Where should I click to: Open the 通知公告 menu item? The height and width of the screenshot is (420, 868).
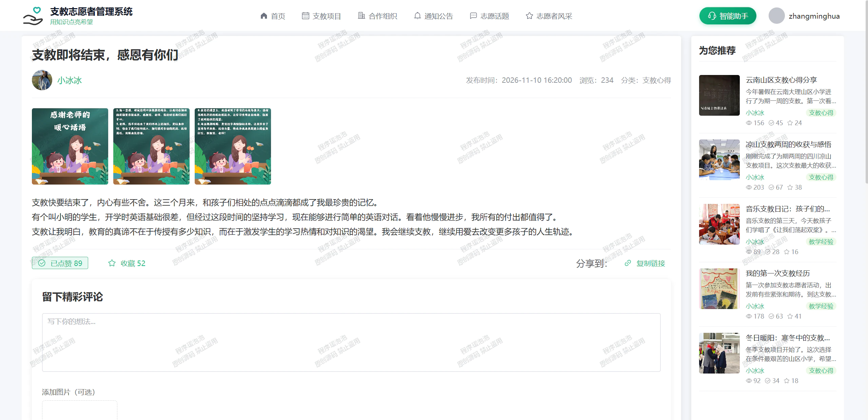[x=433, y=16]
